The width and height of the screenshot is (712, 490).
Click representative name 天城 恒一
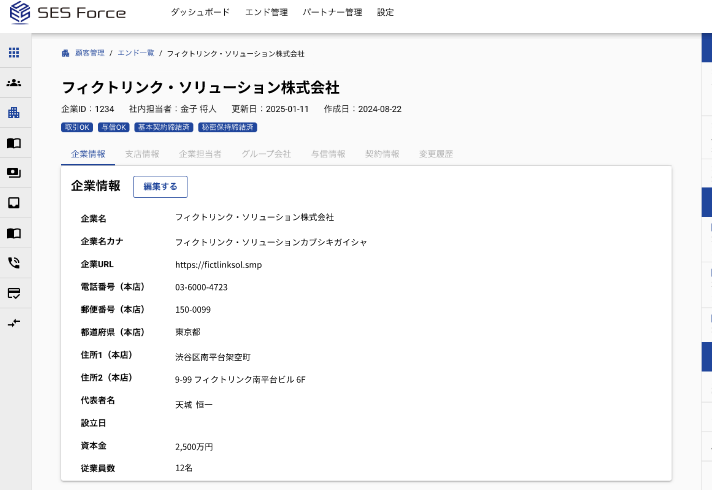pyautogui.click(x=194, y=405)
